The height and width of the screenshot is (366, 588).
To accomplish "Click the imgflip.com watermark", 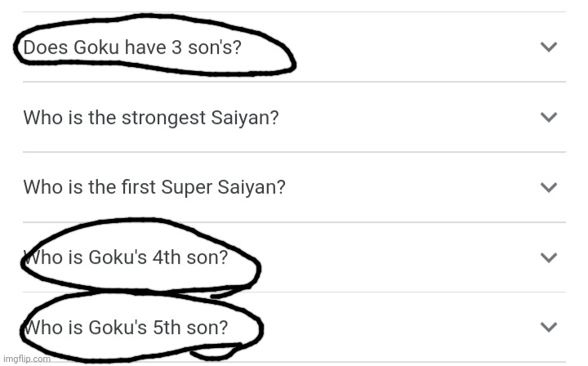I will click(x=27, y=359).
